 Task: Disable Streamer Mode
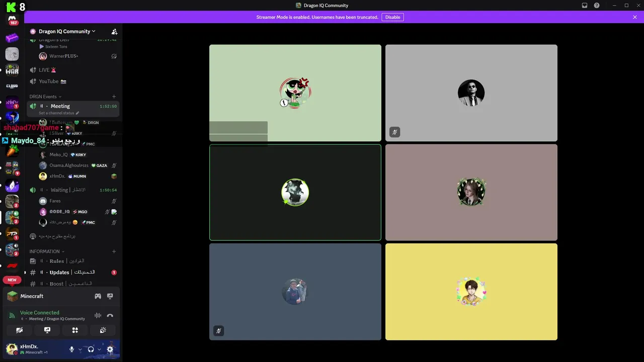[x=392, y=17]
